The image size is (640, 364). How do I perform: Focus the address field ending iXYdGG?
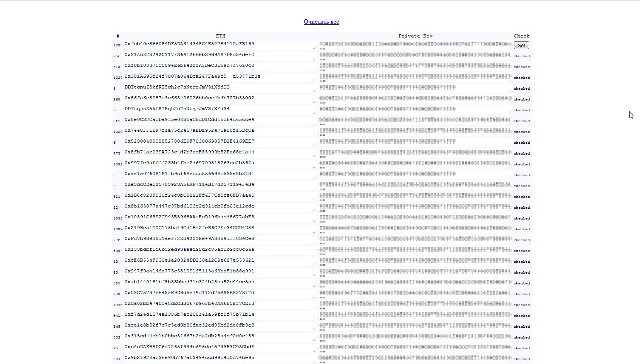pos(220,88)
